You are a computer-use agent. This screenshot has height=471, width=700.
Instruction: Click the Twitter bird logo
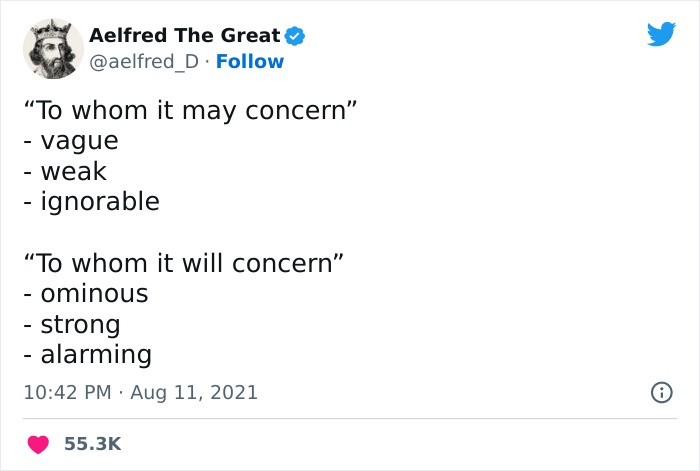point(661,35)
